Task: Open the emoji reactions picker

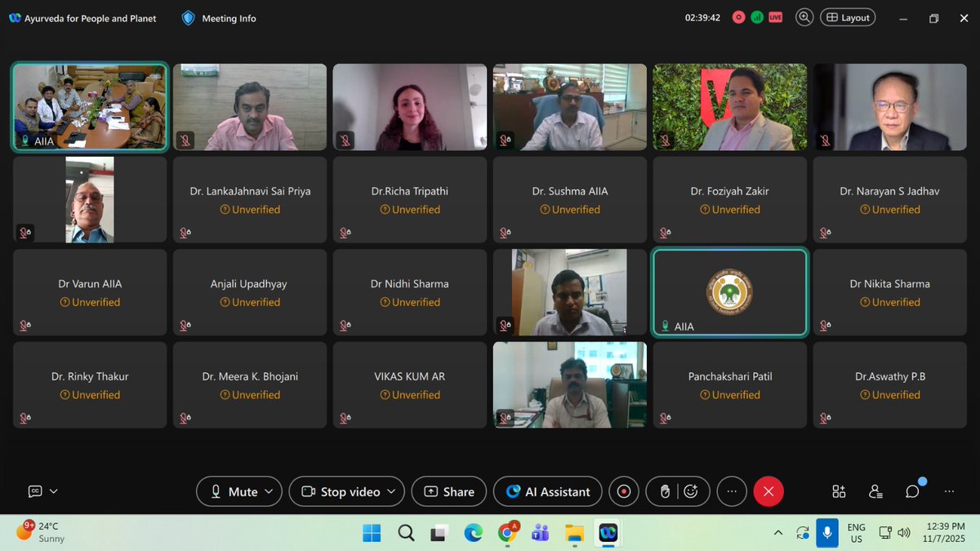Action: [x=690, y=491]
